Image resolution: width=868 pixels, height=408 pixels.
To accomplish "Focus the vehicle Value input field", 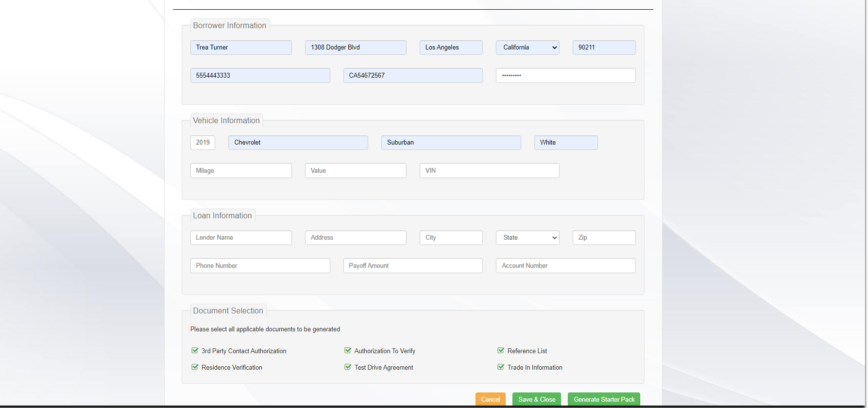I will click(x=356, y=171).
